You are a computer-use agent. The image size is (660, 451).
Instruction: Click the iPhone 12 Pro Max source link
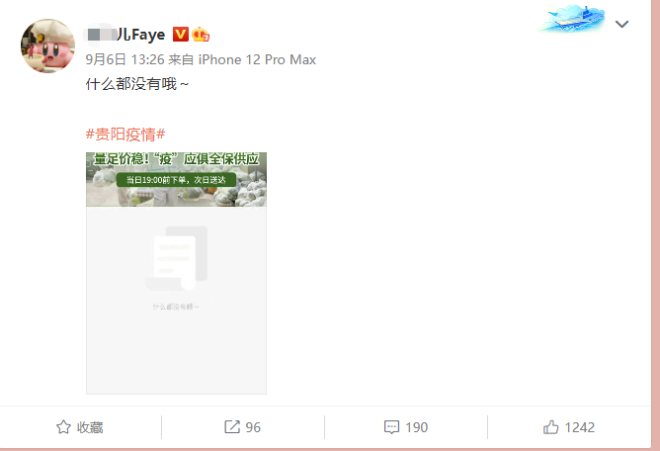coord(257,59)
